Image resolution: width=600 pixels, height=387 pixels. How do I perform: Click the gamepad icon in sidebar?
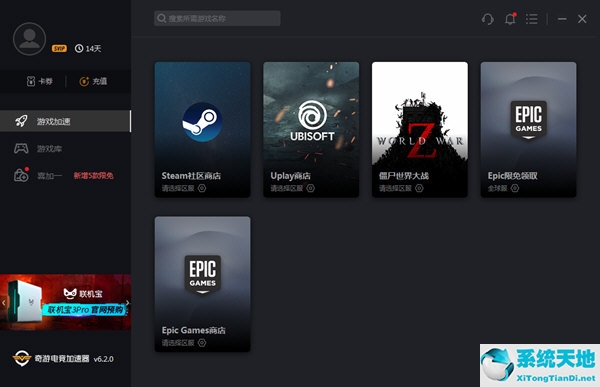tap(21, 149)
